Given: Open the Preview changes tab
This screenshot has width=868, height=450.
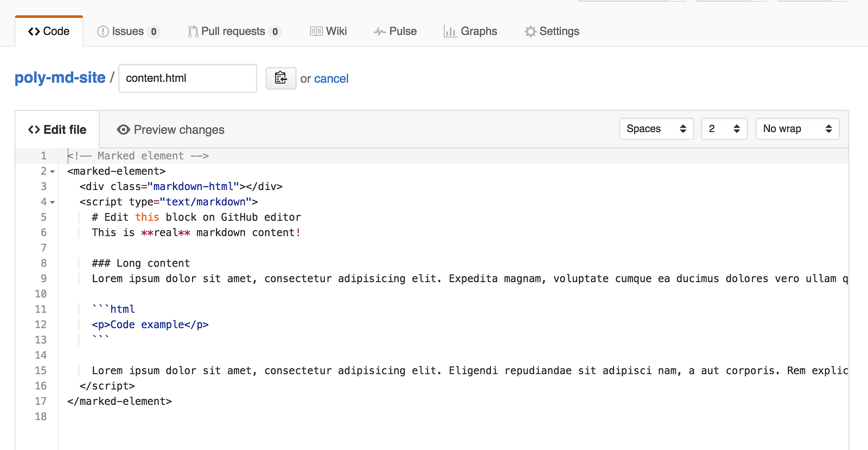Looking at the screenshot, I should point(170,130).
